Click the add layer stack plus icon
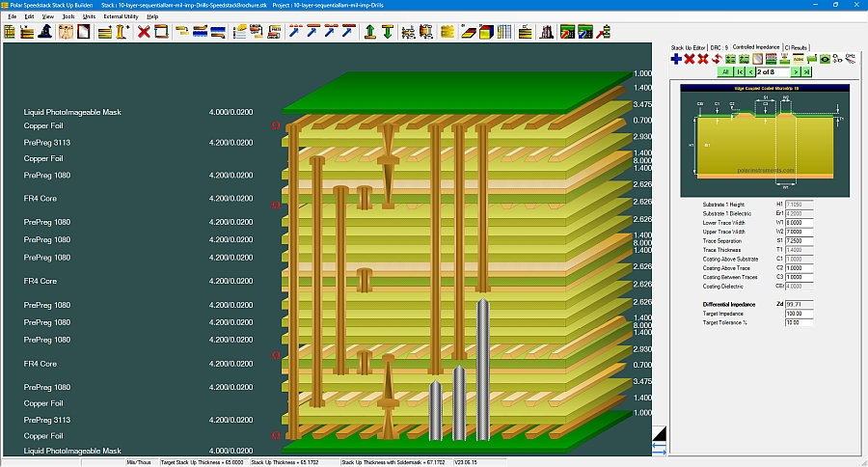Viewport: 868px width, 467px height. [105, 32]
